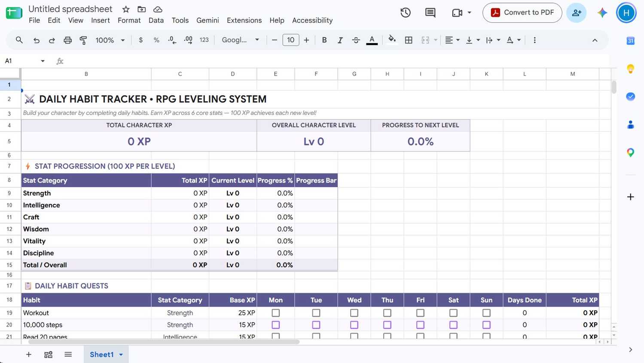
Task: Open the File menu
Action: pos(34,20)
